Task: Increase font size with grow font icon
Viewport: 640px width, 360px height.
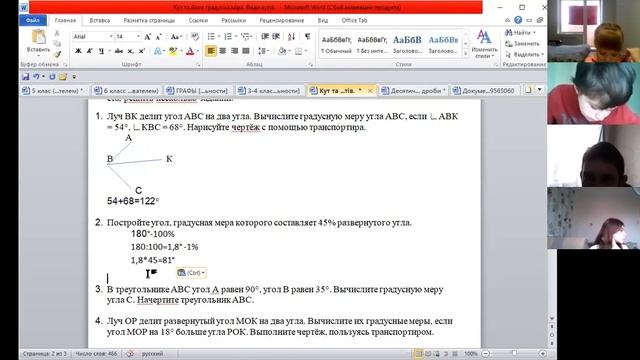Action: (148, 37)
